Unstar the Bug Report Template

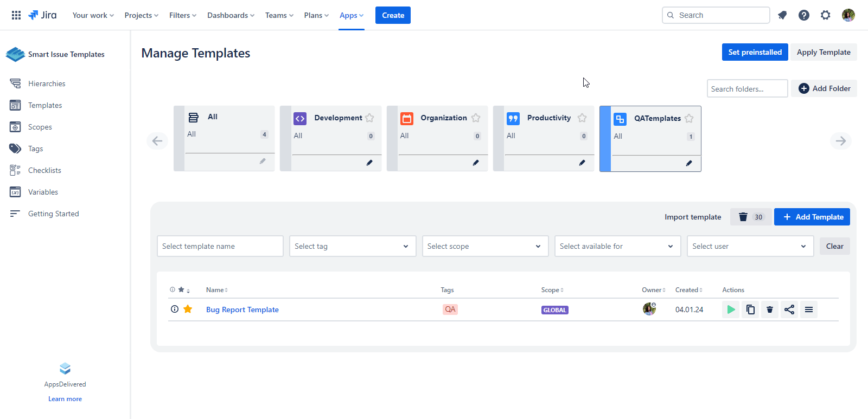coord(188,309)
